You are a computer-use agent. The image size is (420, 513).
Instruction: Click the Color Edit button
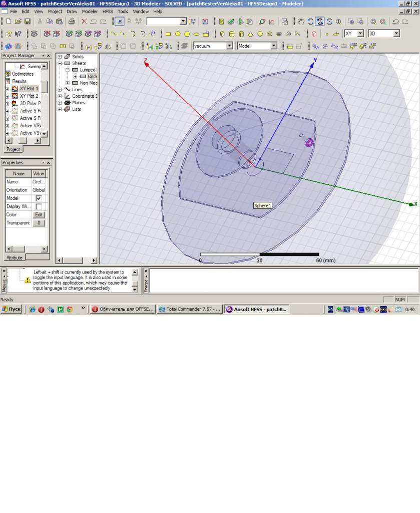(x=39, y=214)
